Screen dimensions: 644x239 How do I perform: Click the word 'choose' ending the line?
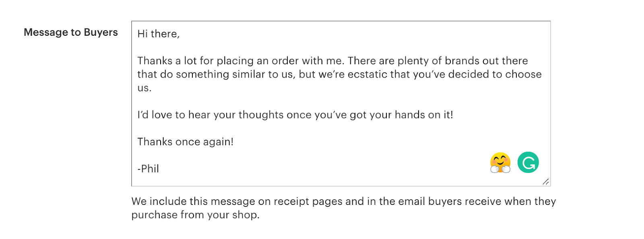(524, 74)
